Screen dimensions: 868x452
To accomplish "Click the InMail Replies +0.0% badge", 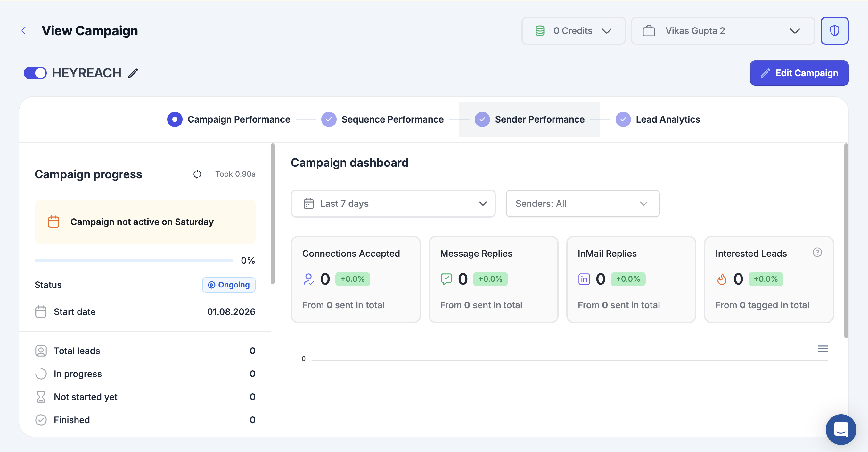I will 628,279.
